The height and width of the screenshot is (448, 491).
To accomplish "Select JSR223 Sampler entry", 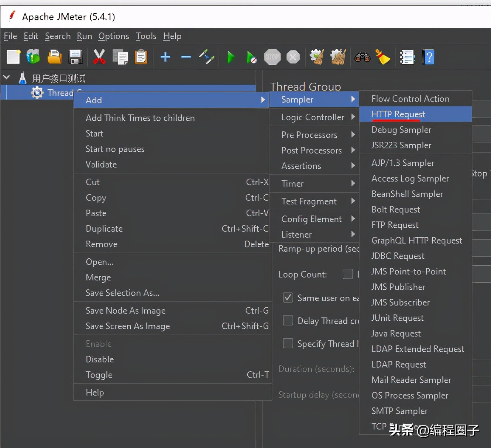I will pos(416,145).
